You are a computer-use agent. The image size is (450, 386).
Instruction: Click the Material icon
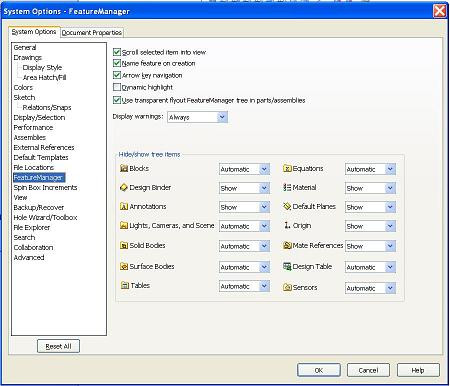(287, 187)
